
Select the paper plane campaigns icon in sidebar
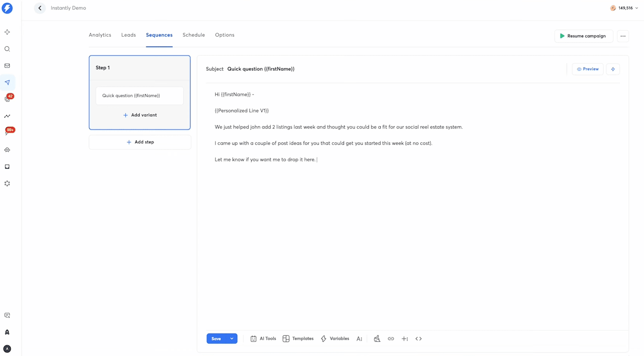tap(7, 82)
